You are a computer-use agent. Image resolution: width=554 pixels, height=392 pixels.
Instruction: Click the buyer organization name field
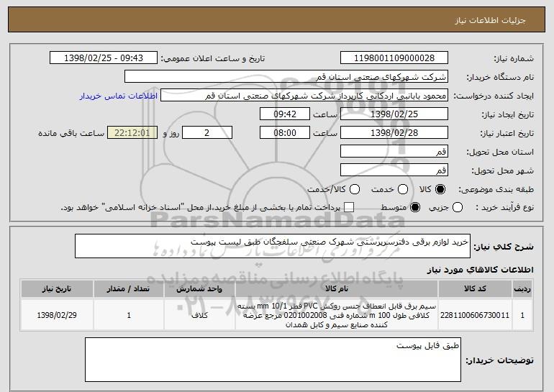click(286, 77)
